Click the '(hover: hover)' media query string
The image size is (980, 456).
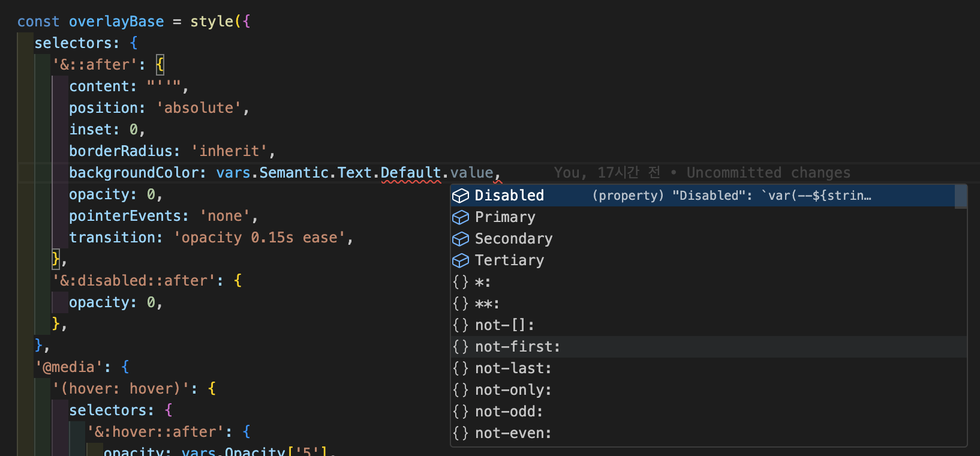click(121, 389)
